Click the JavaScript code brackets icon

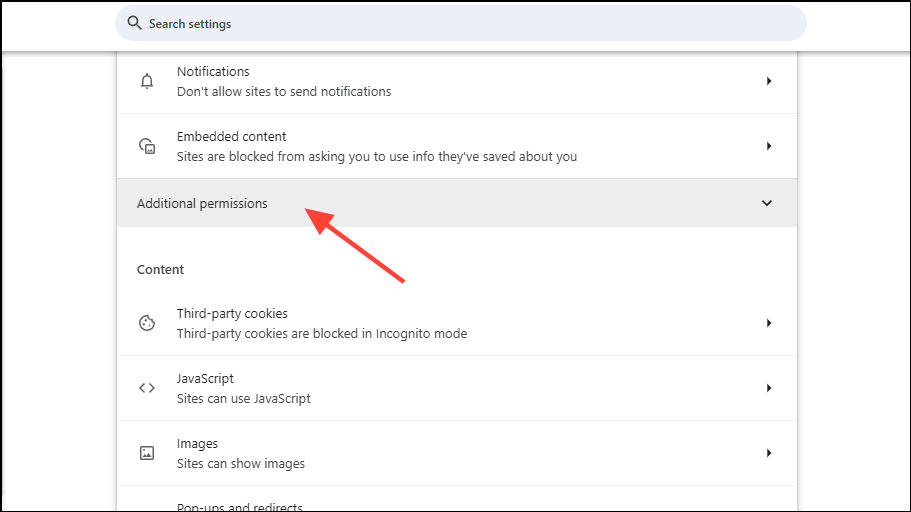pos(147,388)
